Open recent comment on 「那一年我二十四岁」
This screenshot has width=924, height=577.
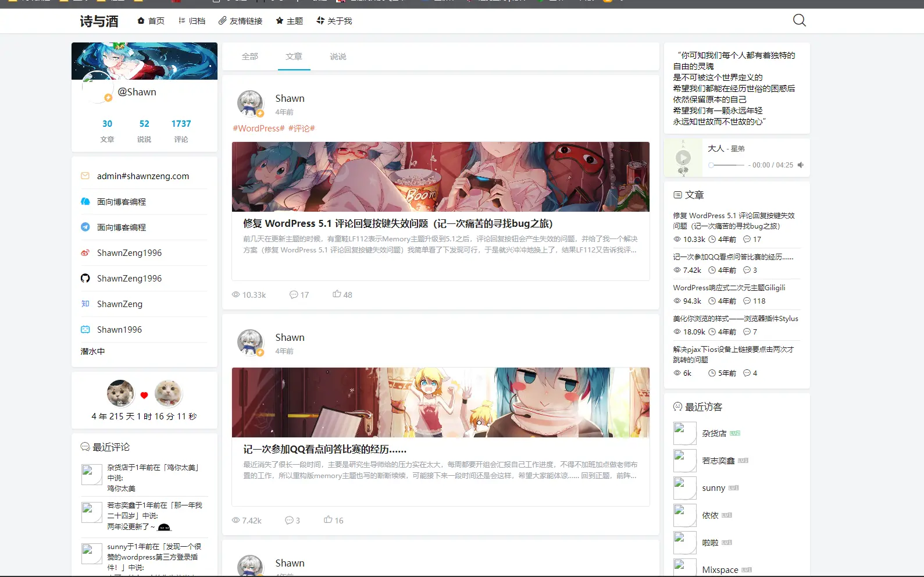pyautogui.click(x=155, y=516)
